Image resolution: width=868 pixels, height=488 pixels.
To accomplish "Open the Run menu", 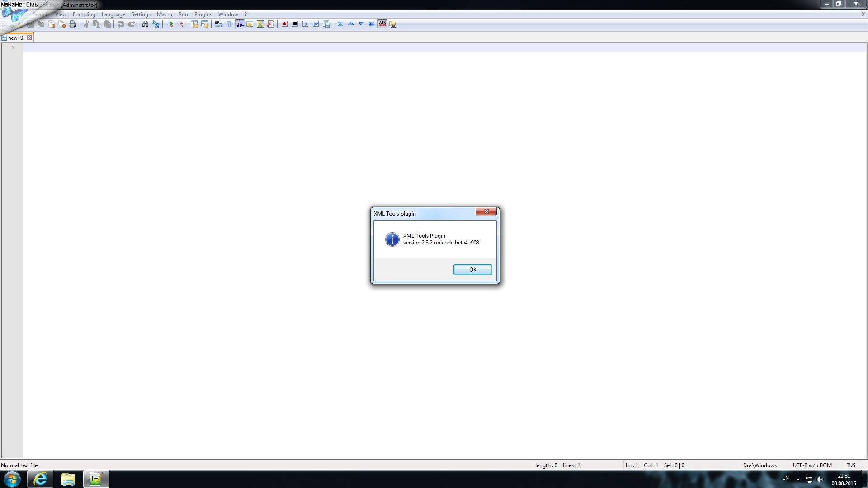I will point(183,14).
